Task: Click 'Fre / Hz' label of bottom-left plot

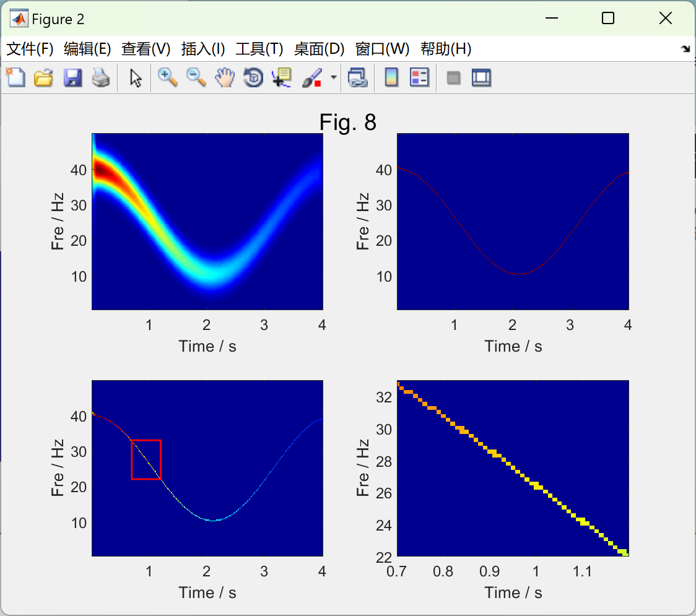Action: (x=57, y=468)
